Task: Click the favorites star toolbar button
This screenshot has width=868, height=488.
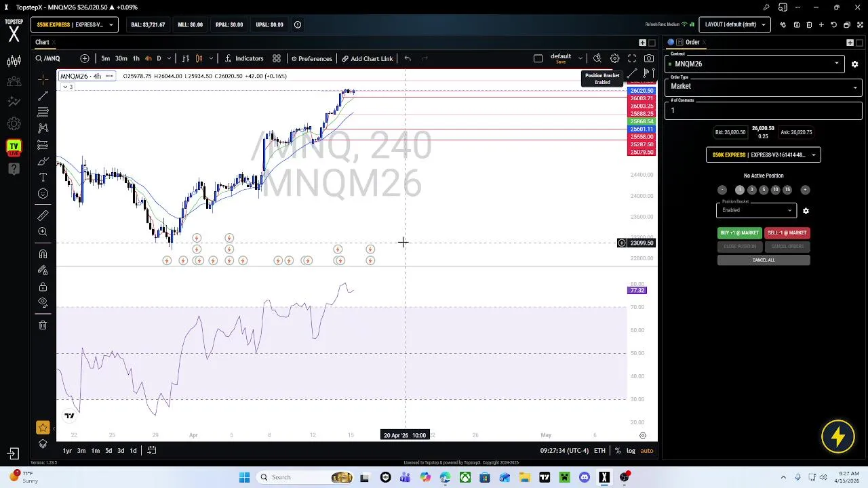Action: point(43,428)
